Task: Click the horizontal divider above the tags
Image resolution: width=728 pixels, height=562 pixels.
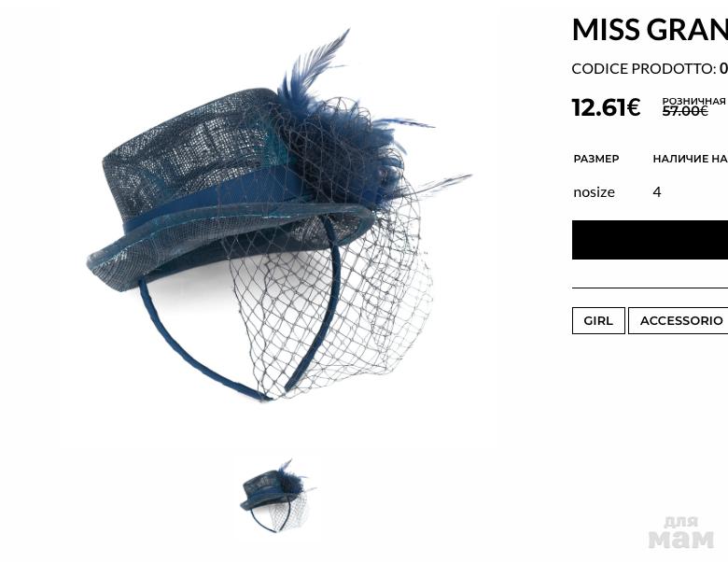Action: [650, 288]
